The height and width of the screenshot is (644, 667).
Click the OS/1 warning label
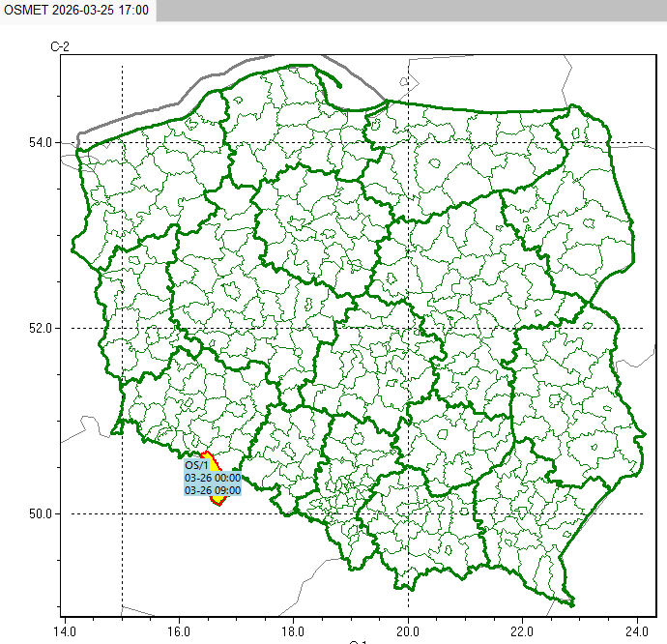[x=197, y=465]
